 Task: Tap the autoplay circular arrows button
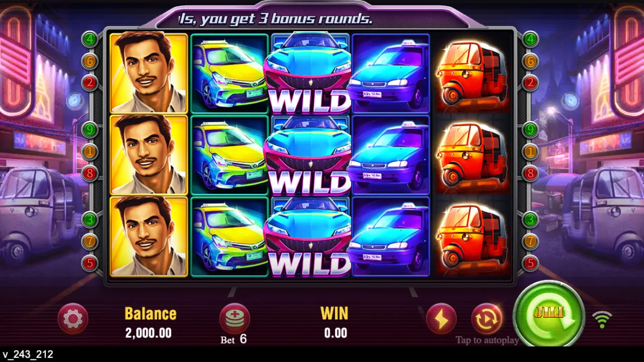[x=487, y=319]
